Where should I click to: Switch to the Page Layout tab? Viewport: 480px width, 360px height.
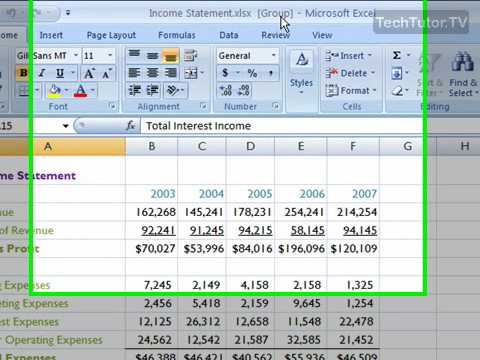click(x=111, y=35)
